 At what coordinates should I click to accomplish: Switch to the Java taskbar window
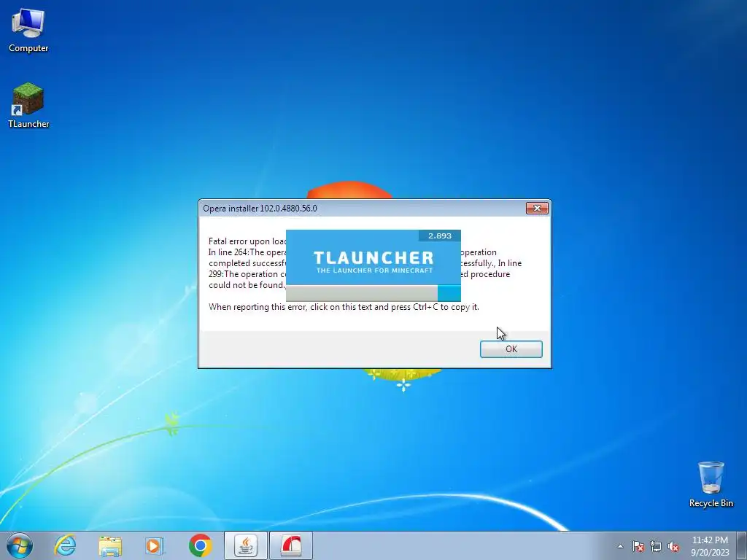[x=245, y=545]
